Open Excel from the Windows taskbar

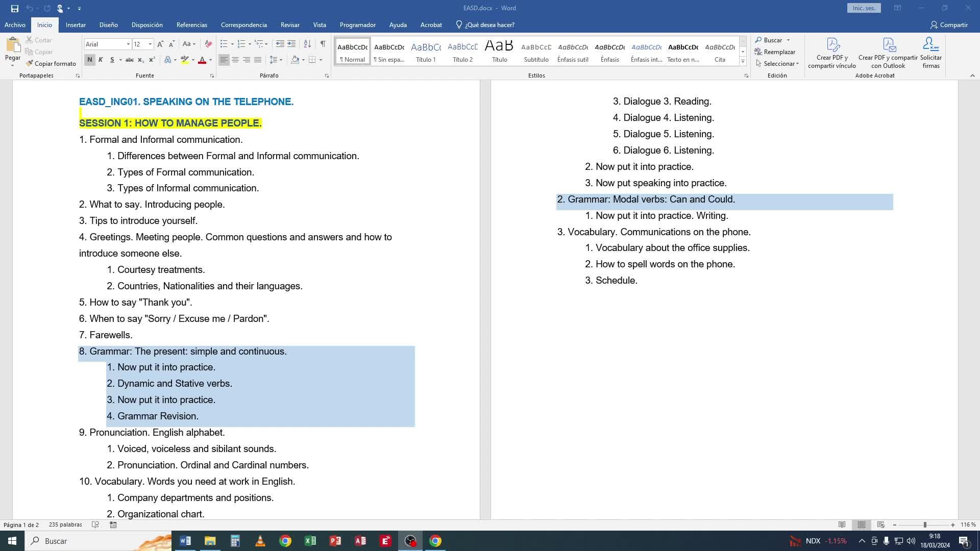(x=310, y=541)
